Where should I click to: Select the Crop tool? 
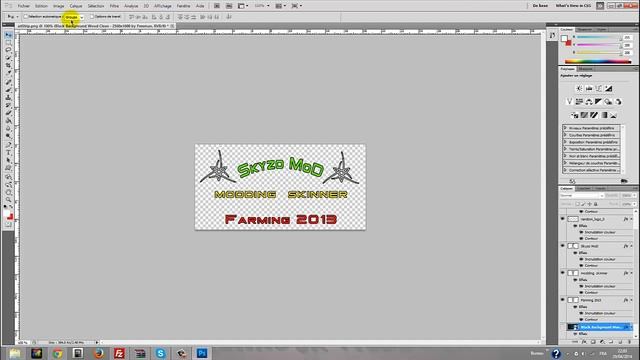[8, 65]
